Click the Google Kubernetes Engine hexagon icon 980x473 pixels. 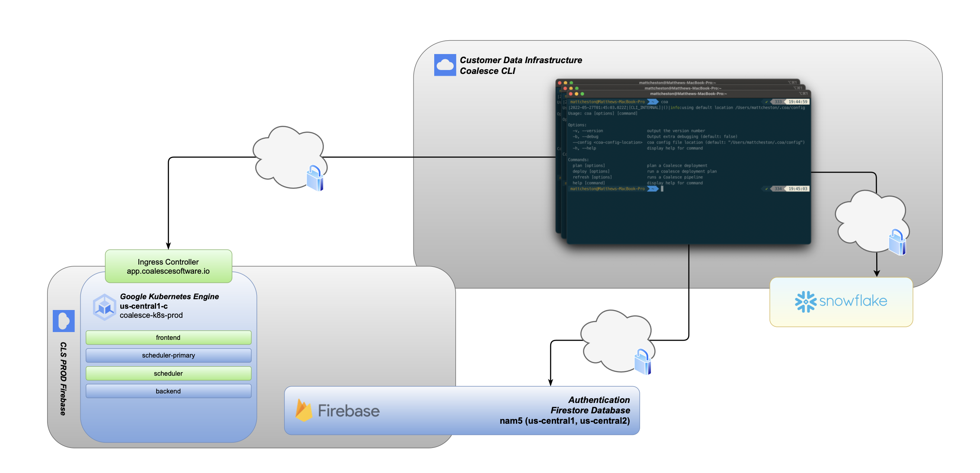(104, 307)
